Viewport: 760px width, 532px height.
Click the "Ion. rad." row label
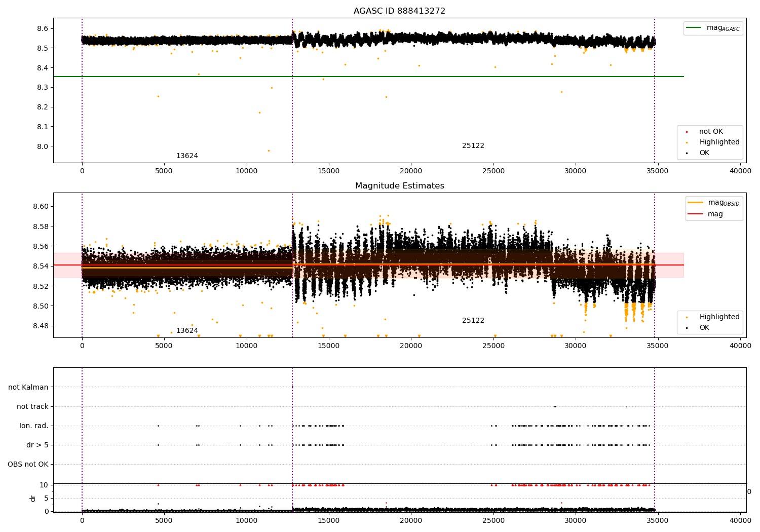point(34,426)
